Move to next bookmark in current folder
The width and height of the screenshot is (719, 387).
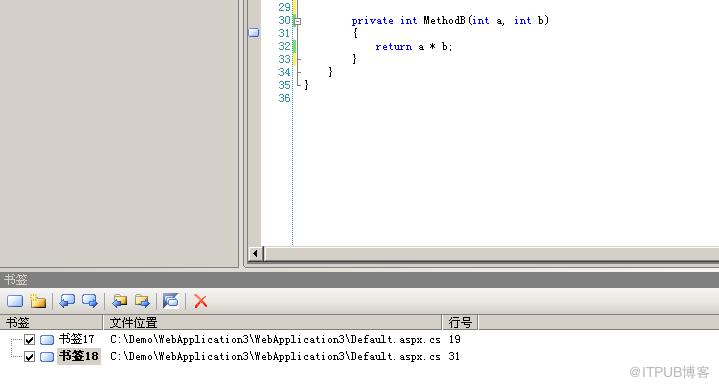click(x=142, y=301)
